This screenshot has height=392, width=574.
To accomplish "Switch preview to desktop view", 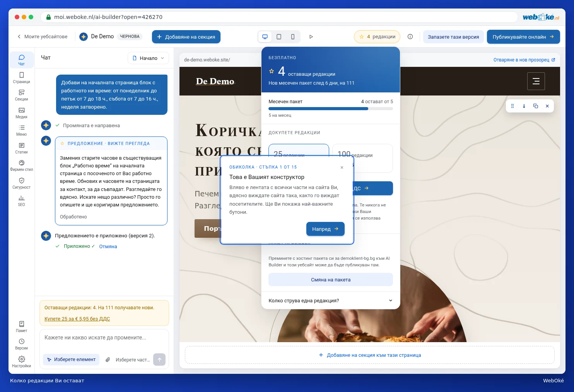I will tap(265, 37).
